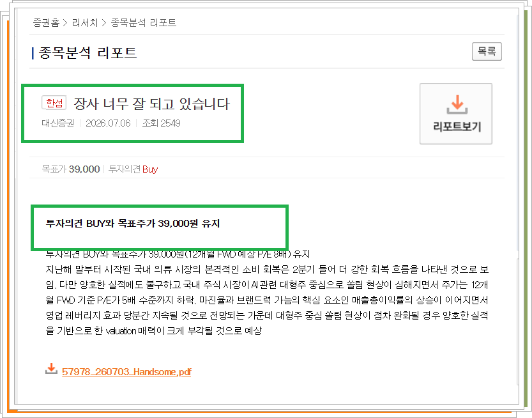Viewport: 532px width, 418px height.
Task: Click the view count 조회 2549
Action: (x=161, y=123)
